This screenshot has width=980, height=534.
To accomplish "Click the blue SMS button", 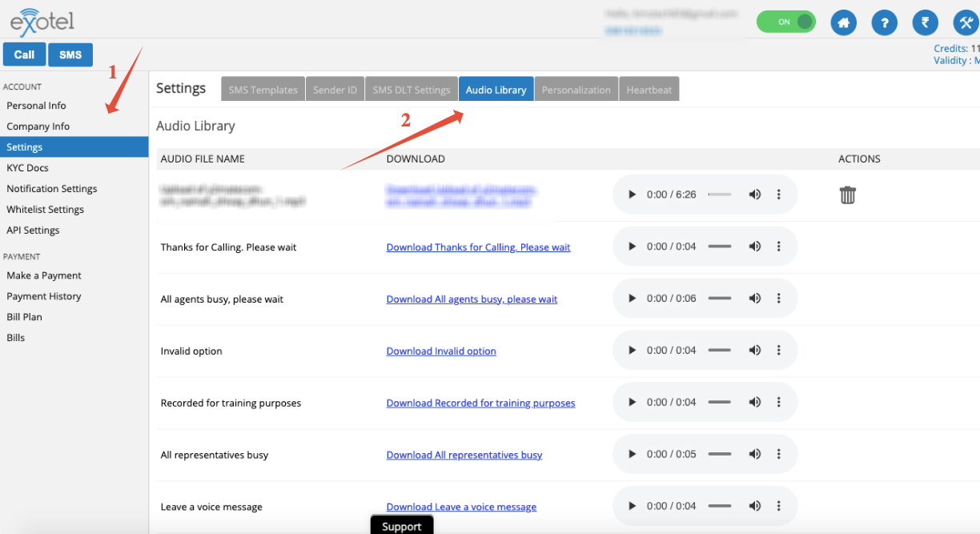I will pyautogui.click(x=70, y=54).
